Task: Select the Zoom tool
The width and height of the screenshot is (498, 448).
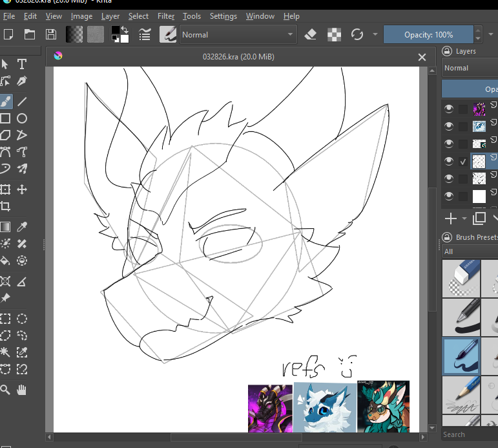Action: pos(5,390)
